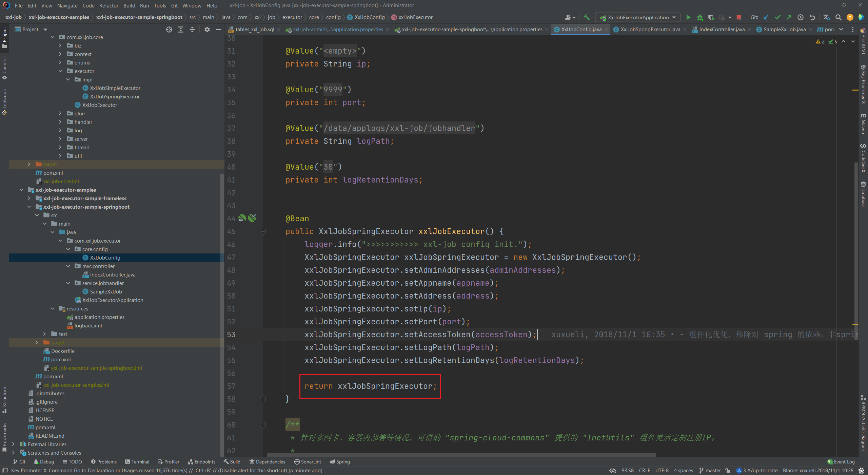Collapse the mvc.controller package in the tree
This screenshot has height=475, width=868.
click(68, 266)
